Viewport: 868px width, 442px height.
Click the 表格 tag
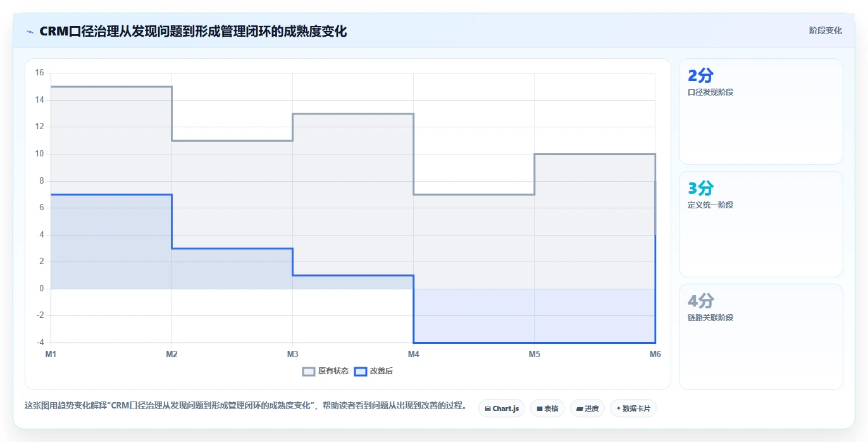point(547,408)
